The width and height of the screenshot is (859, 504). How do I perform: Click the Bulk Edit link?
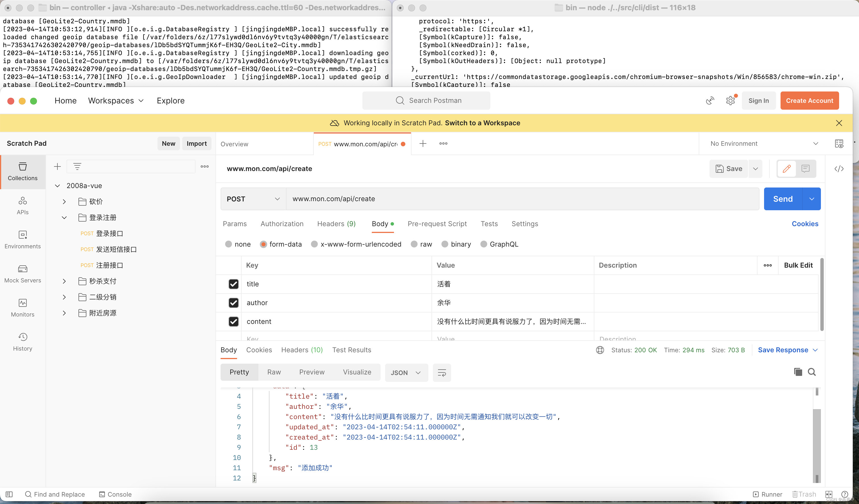[798, 265]
